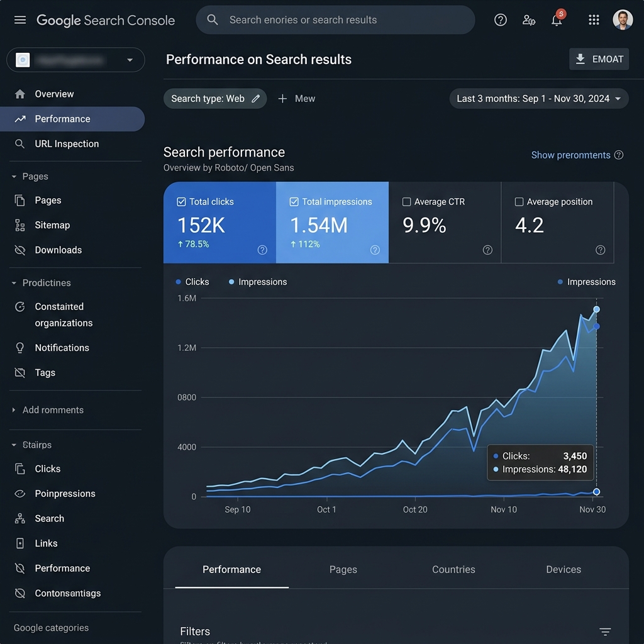Screen dimensions: 644x644
Task: Click the Search type: Web chip
Action: tap(215, 99)
